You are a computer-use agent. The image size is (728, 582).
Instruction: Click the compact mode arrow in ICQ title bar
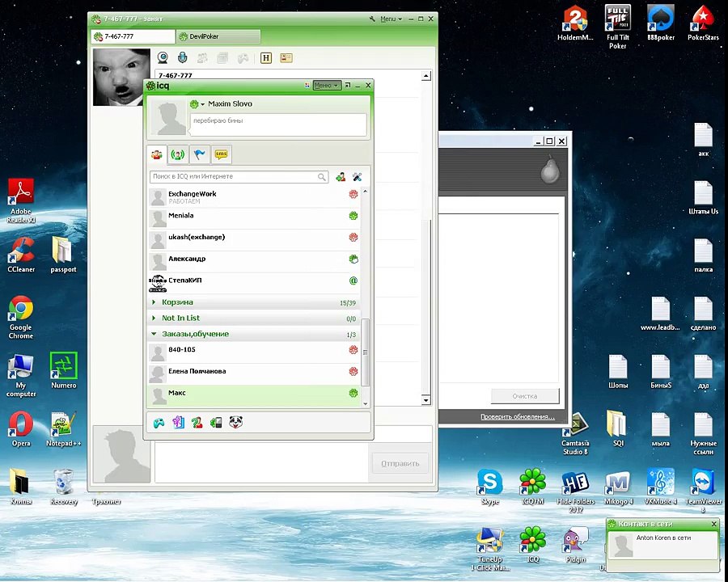click(348, 86)
